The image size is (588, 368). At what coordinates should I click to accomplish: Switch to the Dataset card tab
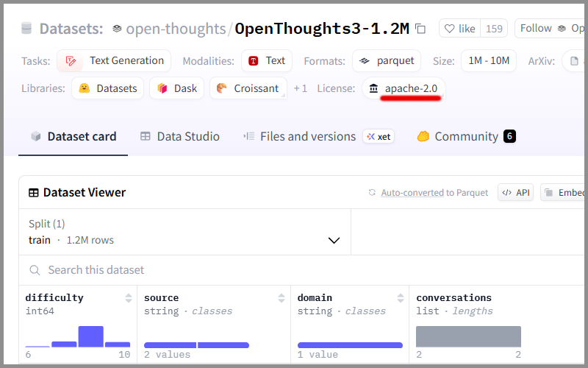point(73,137)
